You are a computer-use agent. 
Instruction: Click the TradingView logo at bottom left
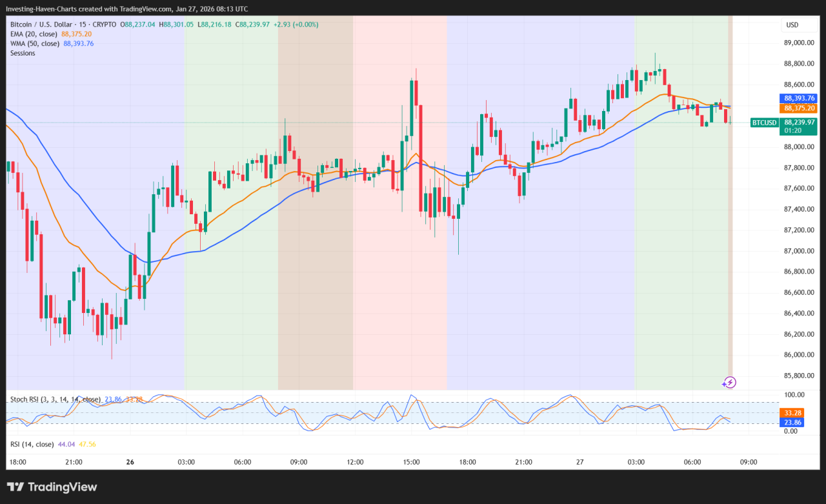click(52, 487)
